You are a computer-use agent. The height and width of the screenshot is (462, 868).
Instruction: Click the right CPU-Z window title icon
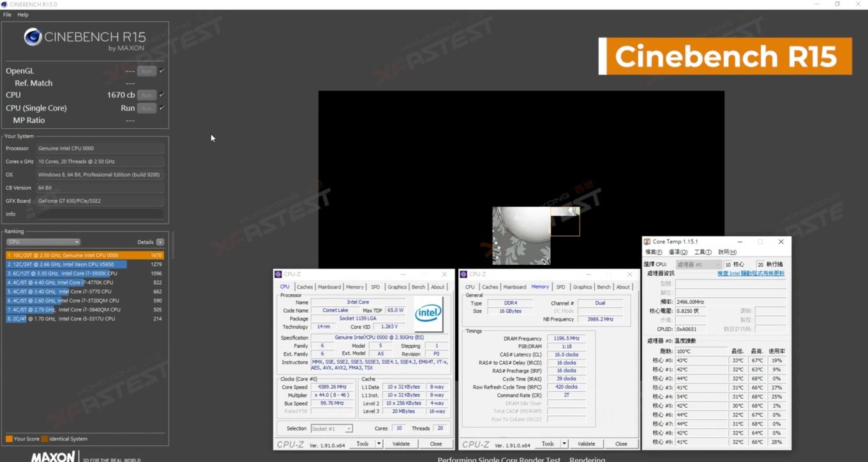tap(464, 274)
